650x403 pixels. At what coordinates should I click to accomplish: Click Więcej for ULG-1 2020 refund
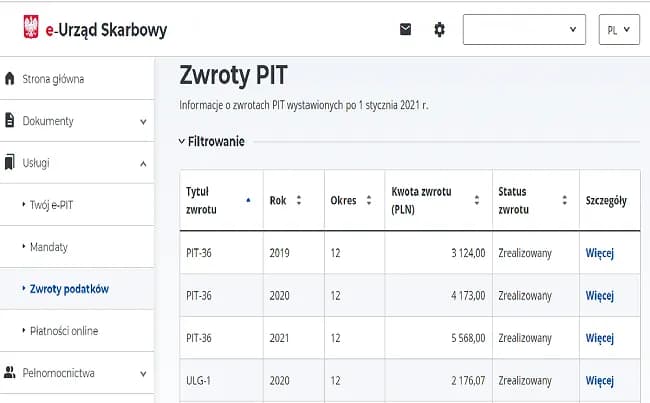[599, 380]
